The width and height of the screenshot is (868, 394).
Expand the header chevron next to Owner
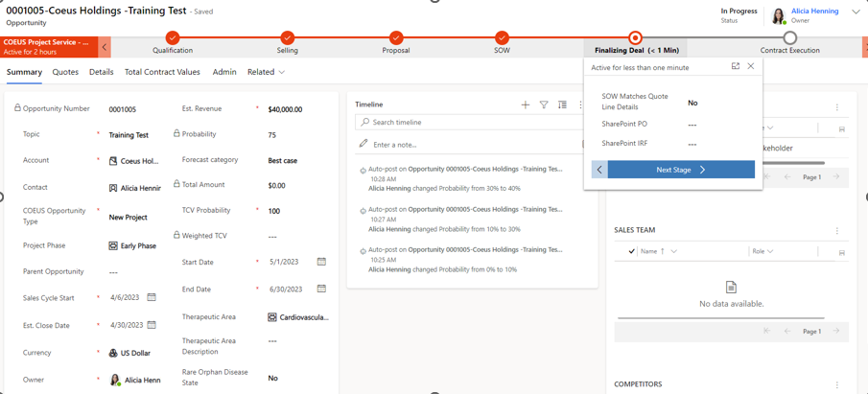(x=856, y=12)
